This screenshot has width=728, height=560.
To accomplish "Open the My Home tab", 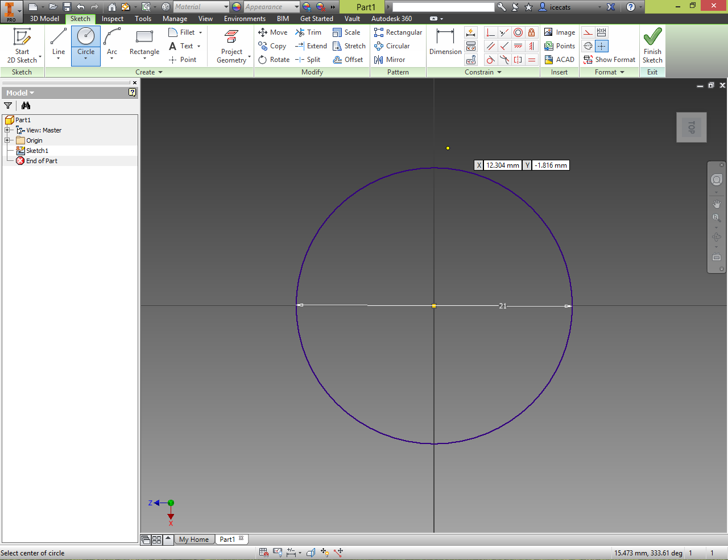I will [x=195, y=539].
